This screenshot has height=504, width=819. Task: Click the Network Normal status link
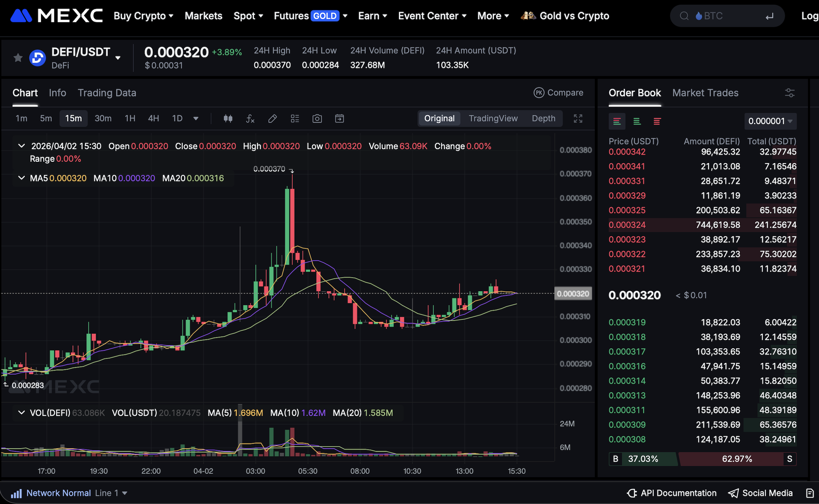(59, 493)
